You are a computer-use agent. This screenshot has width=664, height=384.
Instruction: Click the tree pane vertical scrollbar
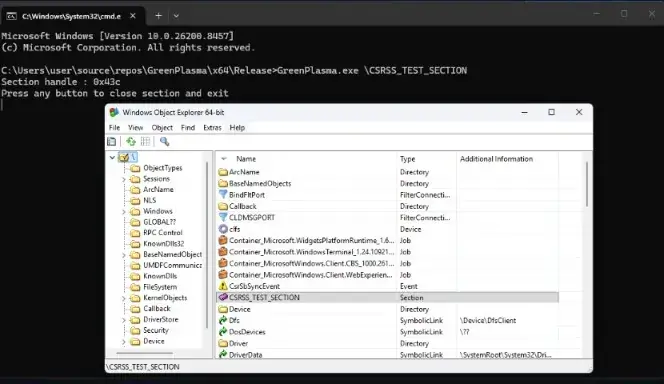click(207, 245)
